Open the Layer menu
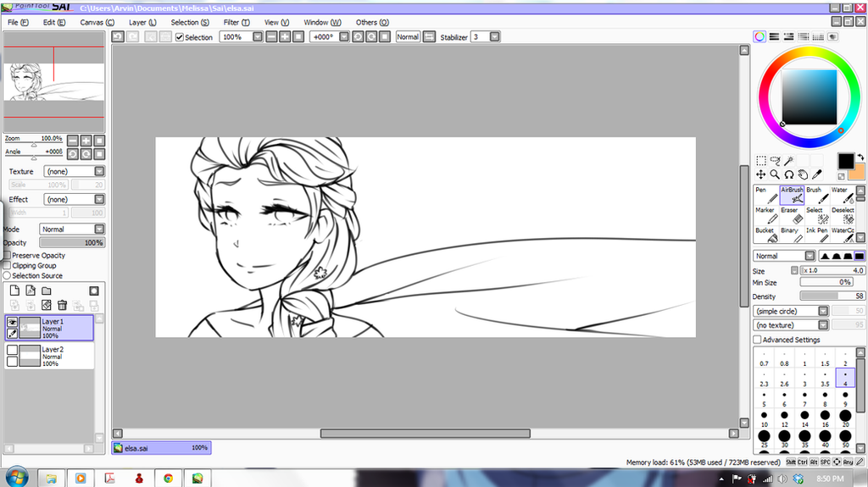The image size is (868, 487). click(x=142, y=22)
